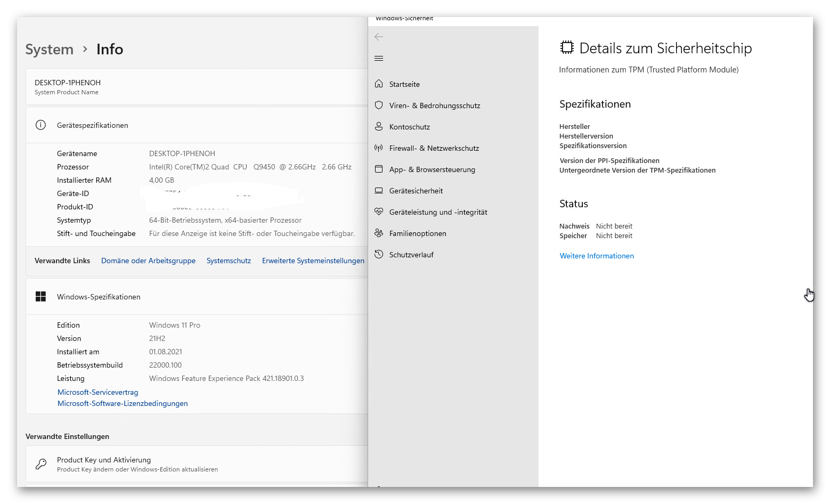Screen dimensions: 830x504
Task: Click the Gerätename value DESKTOP-1PHENOH
Action: [182, 153]
